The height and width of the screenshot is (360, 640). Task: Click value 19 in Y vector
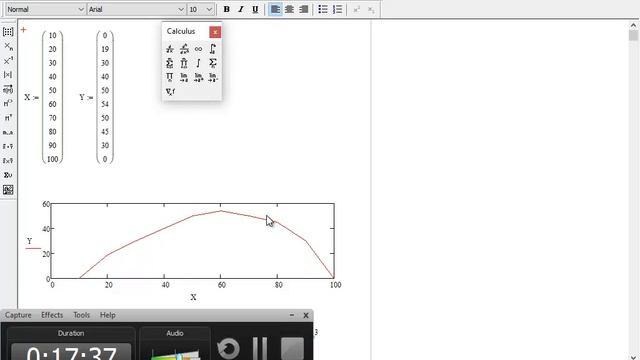pos(105,49)
